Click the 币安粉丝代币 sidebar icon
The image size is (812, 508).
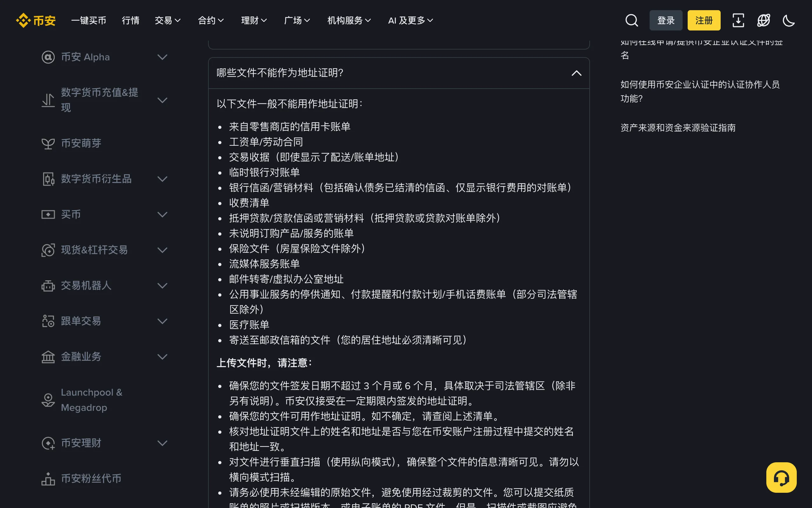coord(48,478)
